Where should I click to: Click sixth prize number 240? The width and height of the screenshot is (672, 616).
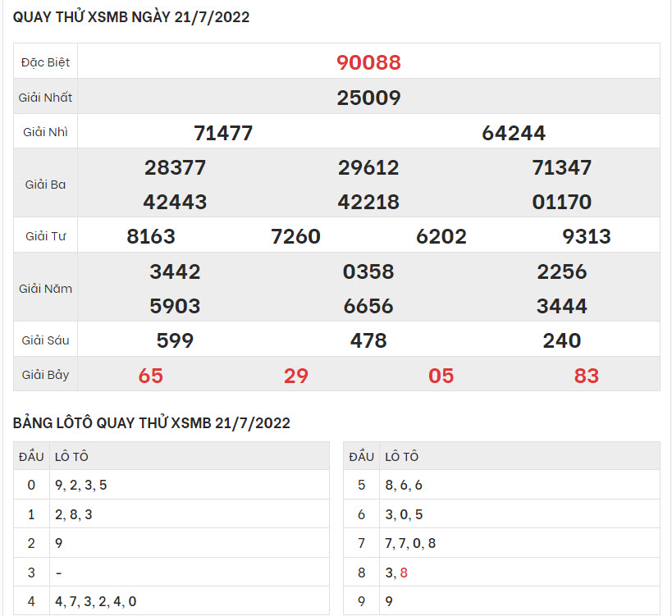[562, 340]
